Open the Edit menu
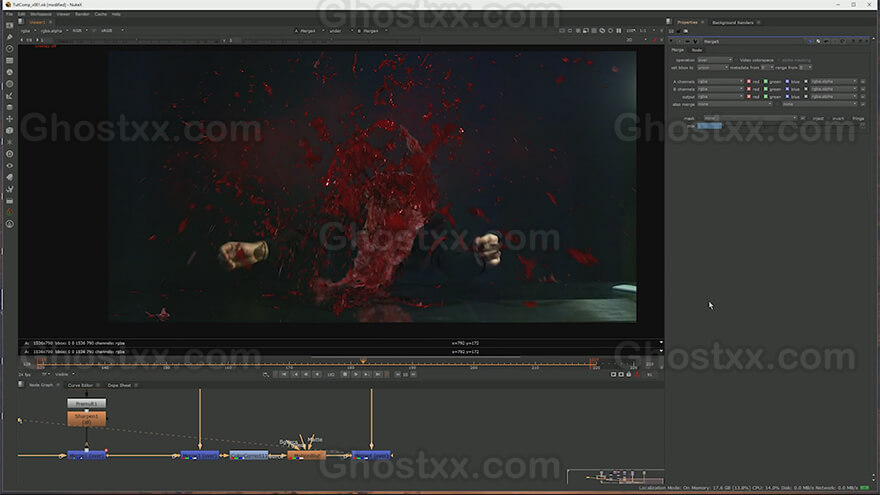Image resolution: width=880 pixels, height=495 pixels. (x=21, y=14)
